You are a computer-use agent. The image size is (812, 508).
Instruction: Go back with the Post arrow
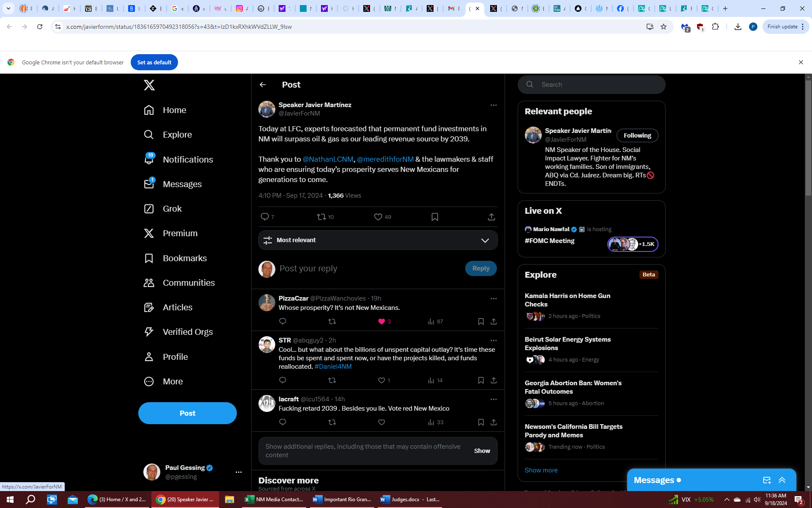click(263, 85)
